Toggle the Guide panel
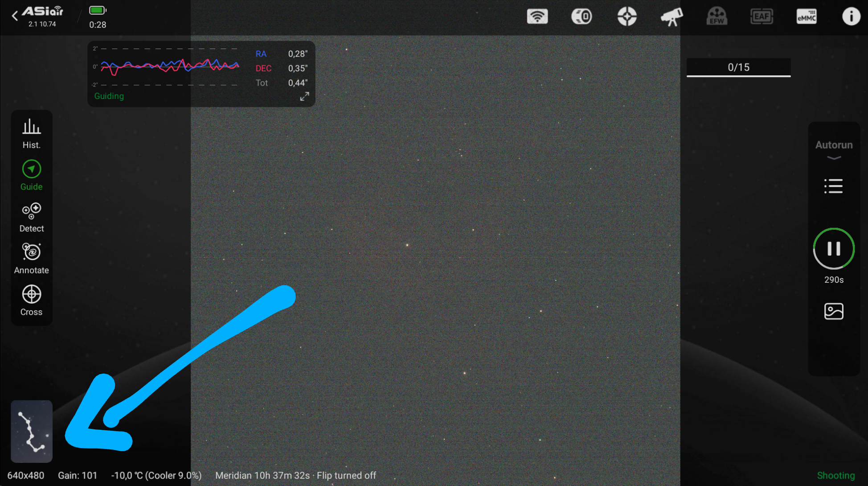This screenshot has height=486, width=868. (x=32, y=175)
